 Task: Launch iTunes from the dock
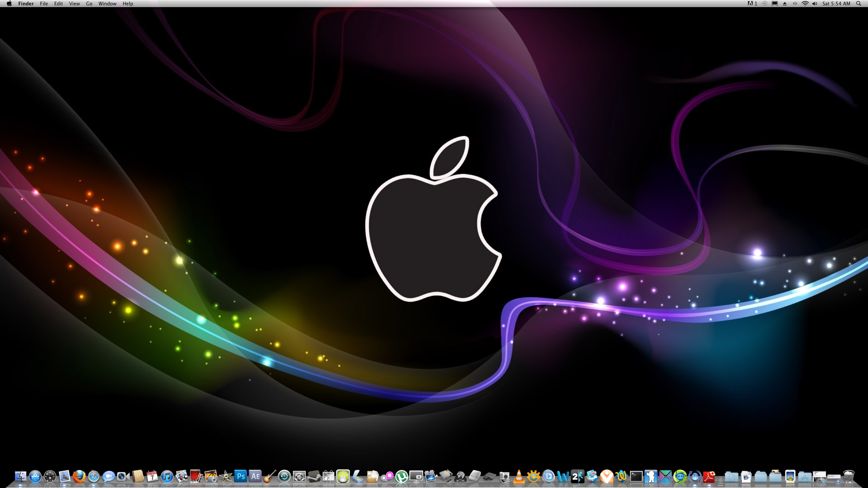pyautogui.click(x=167, y=476)
